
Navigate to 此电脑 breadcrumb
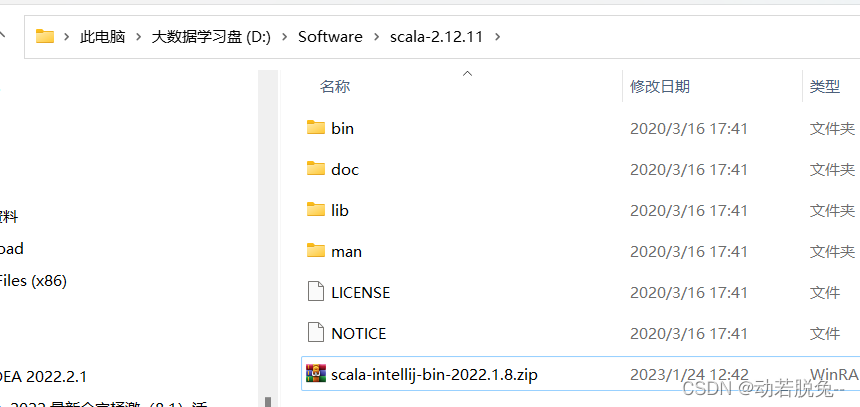103,37
